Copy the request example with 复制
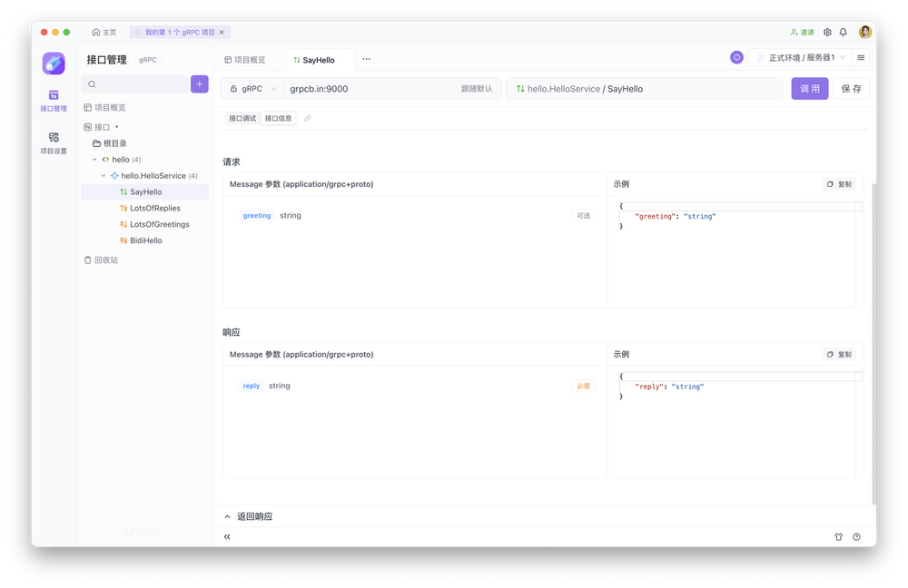 [x=839, y=184]
